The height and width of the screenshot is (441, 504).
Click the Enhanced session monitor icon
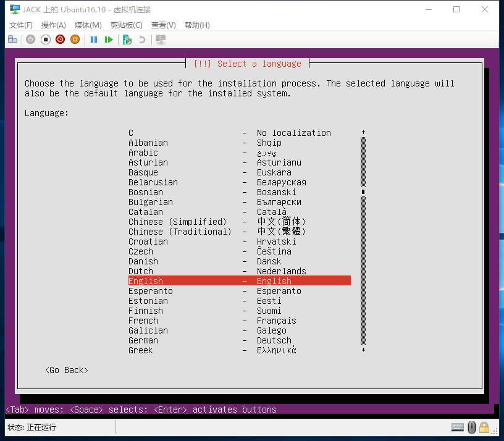click(161, 40)
